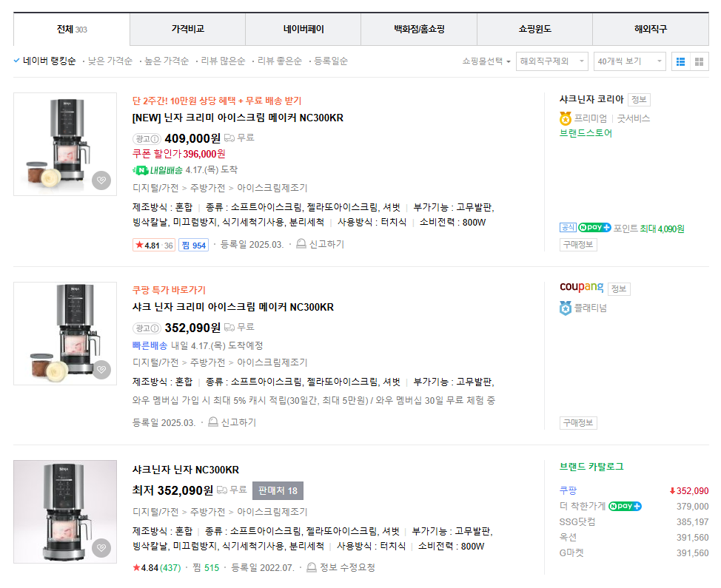Sort by 높은 가격순
Viewport: 721px width, 588px height.
167,61
